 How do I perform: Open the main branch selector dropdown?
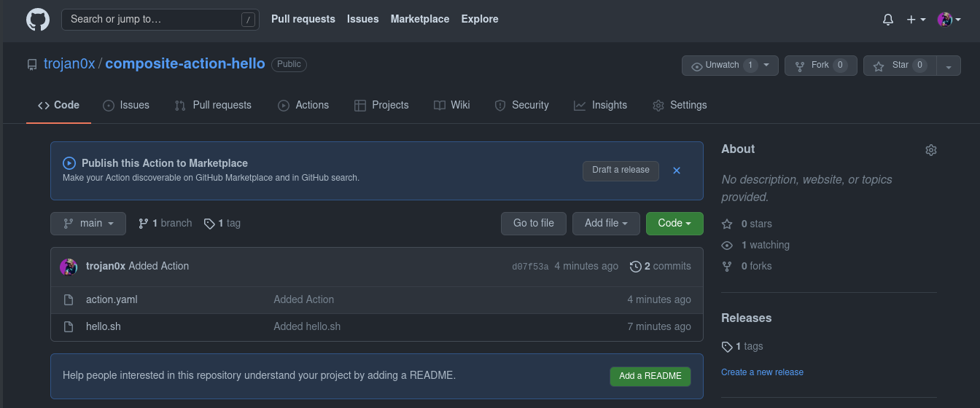[88, 224]
